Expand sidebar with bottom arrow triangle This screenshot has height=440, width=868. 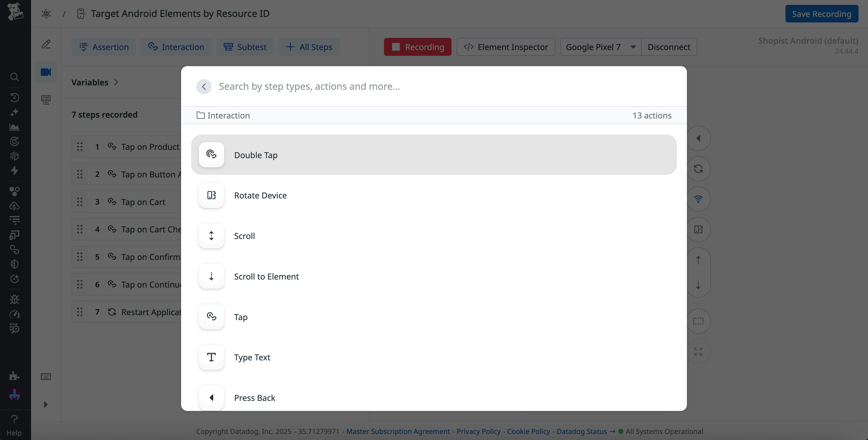coord(46,404)
